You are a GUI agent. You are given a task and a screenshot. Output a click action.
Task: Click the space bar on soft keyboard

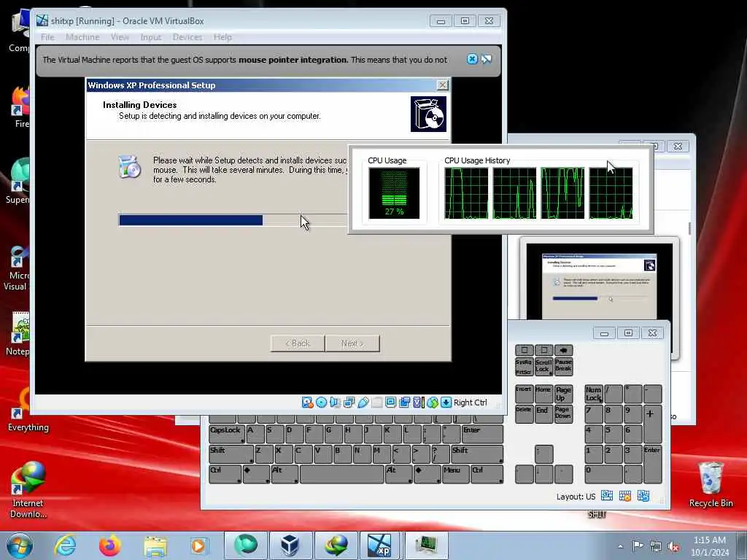pyautogui.click(x=342, y=474)
